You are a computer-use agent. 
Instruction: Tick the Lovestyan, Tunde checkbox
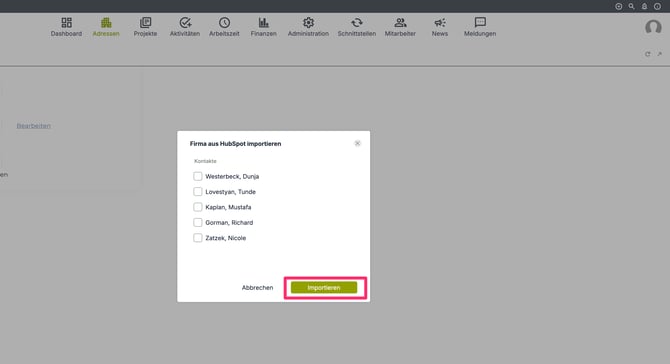(197, 192)
